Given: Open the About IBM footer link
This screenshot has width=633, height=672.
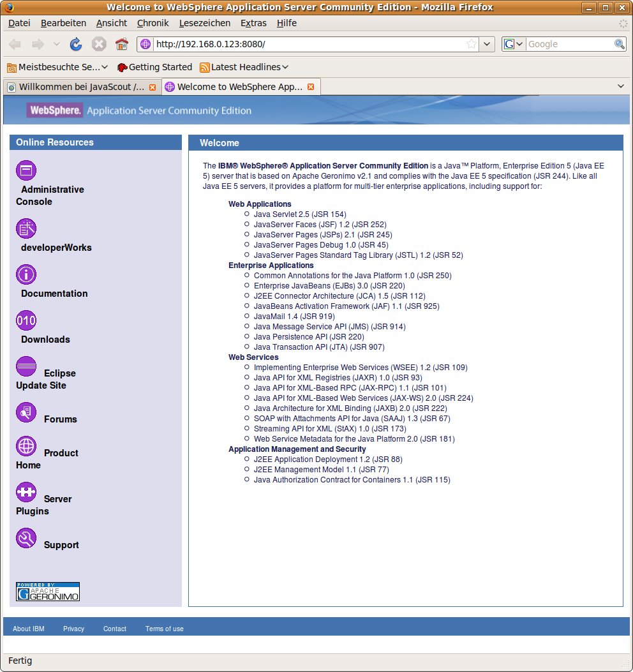Looking at the screenshot, I should click(29, 629).
